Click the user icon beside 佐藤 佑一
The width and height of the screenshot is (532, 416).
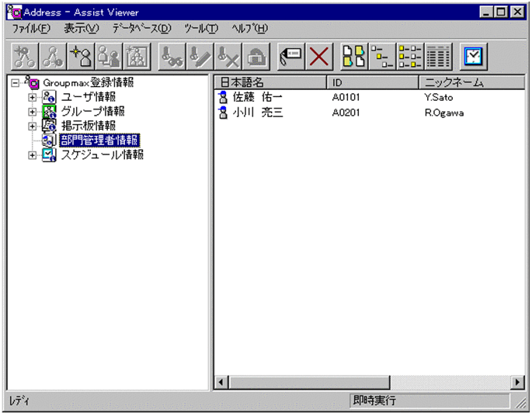point(223,98)
